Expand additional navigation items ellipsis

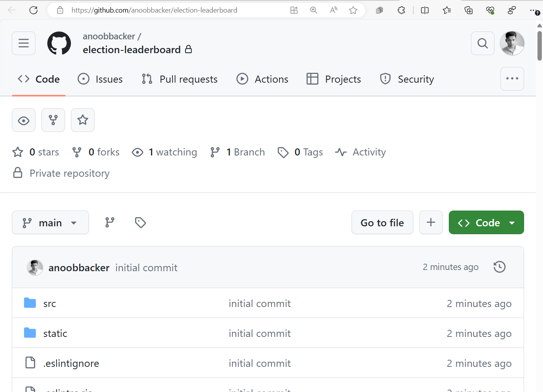[x=512, y=79]
